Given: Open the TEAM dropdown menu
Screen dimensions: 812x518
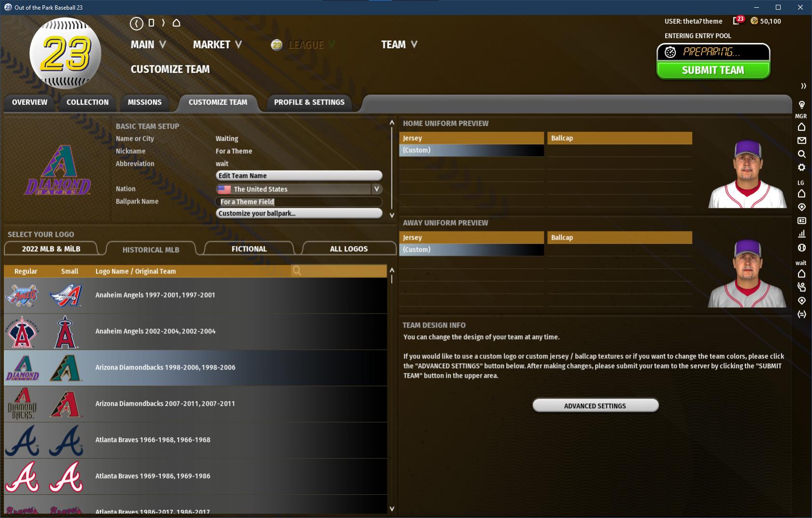Looking at the screenshot, I should [x=399, y=44].
